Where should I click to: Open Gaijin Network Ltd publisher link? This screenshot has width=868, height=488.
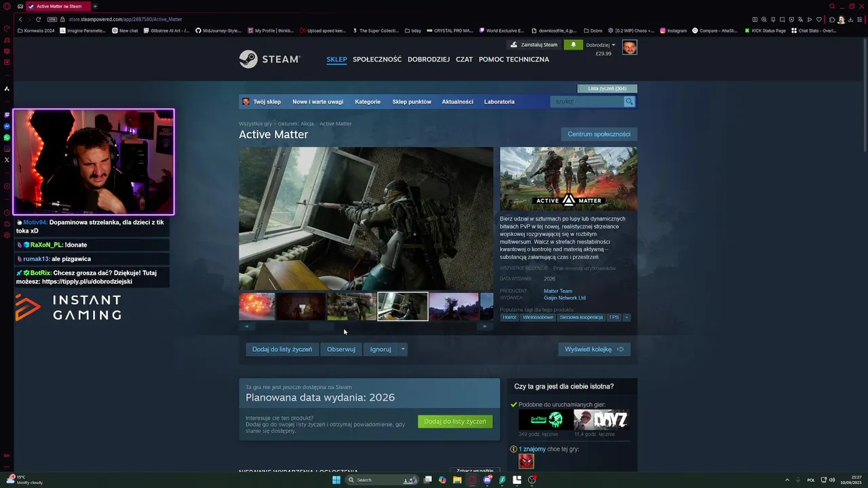pyautogui.click(x=565, y=298)
